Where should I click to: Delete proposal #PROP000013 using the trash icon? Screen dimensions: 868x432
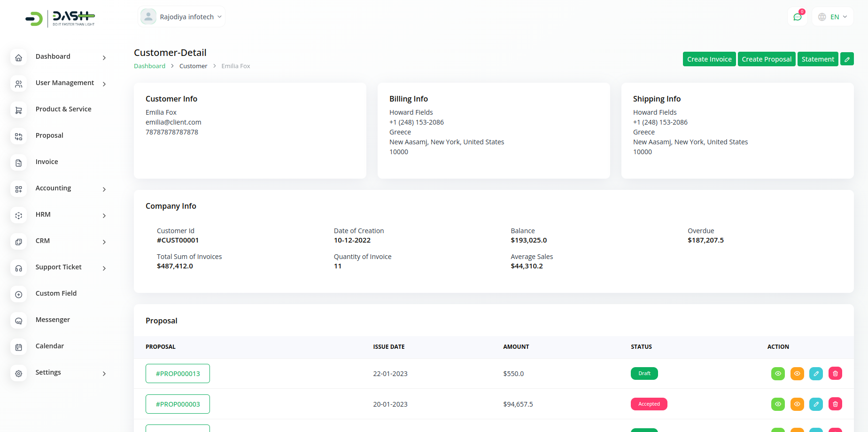pos(835,374)
